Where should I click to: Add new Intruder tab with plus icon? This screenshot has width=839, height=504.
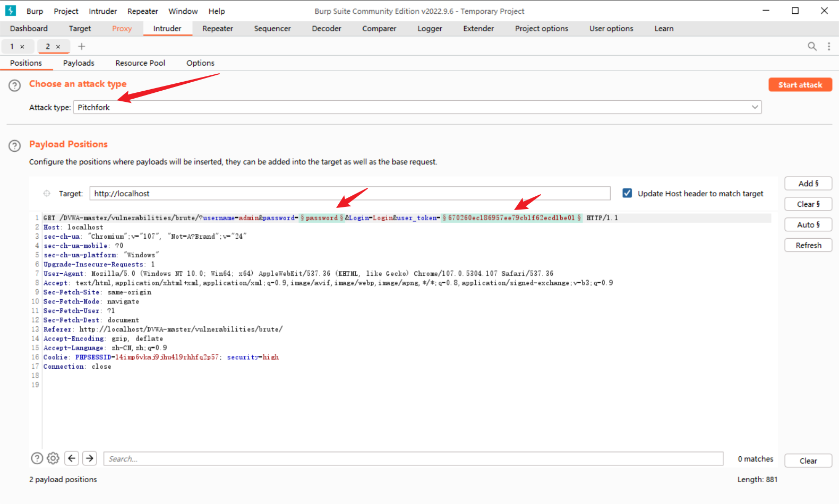(x=81, y=47)
